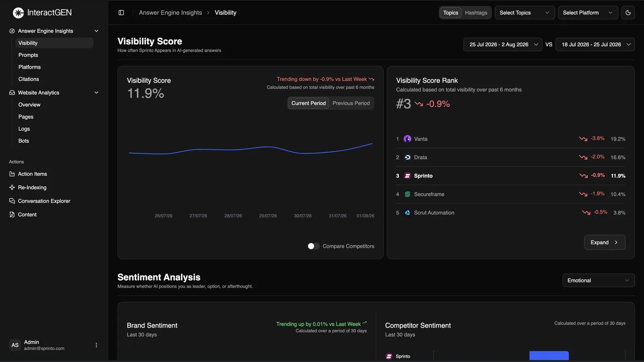Click the trending down arrow near Last Week
Viewport: 644px width, 362px height.
pyautogui.click(x=372, y=79)
